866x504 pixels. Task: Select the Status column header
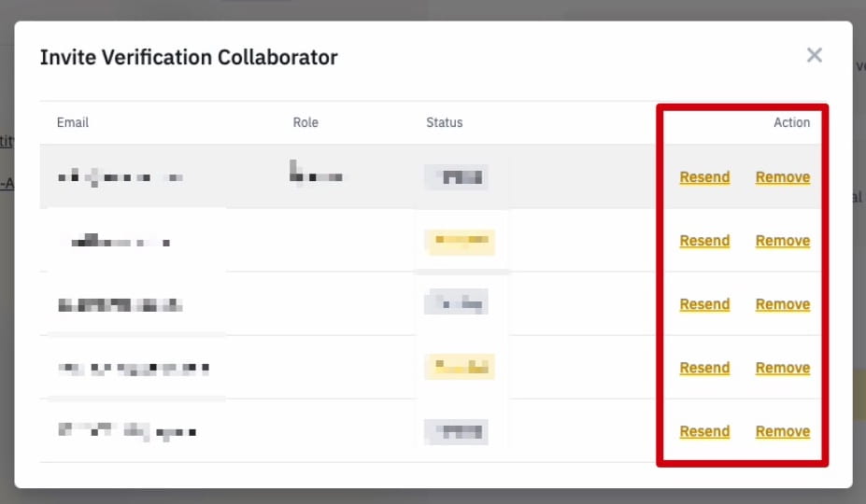coord(445,122)
